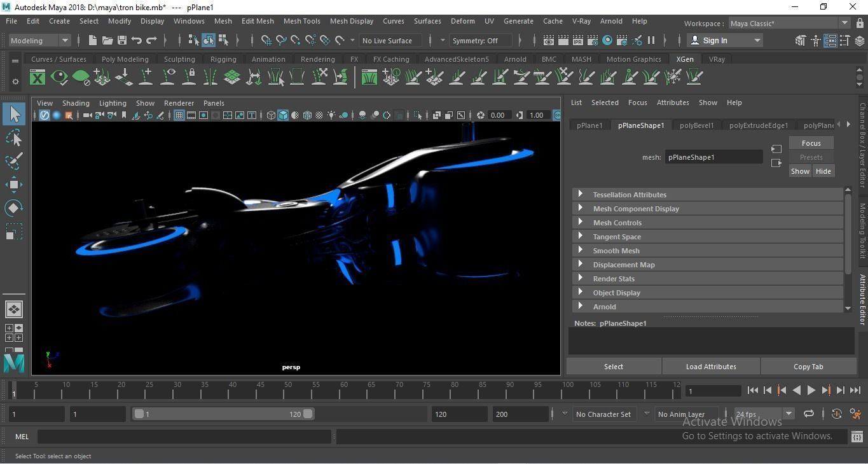Click the Undo arrow icon
This screenshot has width=868, height=464.
137,40
